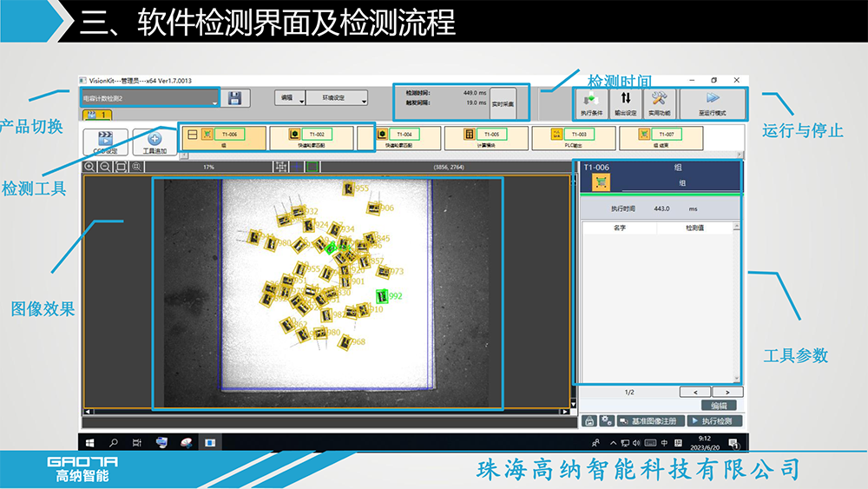Click the 1:1 zoom magnifier icon
This screenshot has height=489, width=868.
coord(136,167)
